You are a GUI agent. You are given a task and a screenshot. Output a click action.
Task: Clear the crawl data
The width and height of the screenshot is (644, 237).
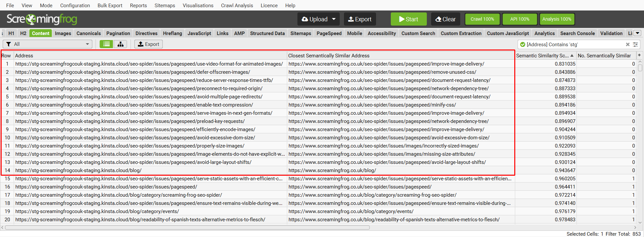[445, 19]
